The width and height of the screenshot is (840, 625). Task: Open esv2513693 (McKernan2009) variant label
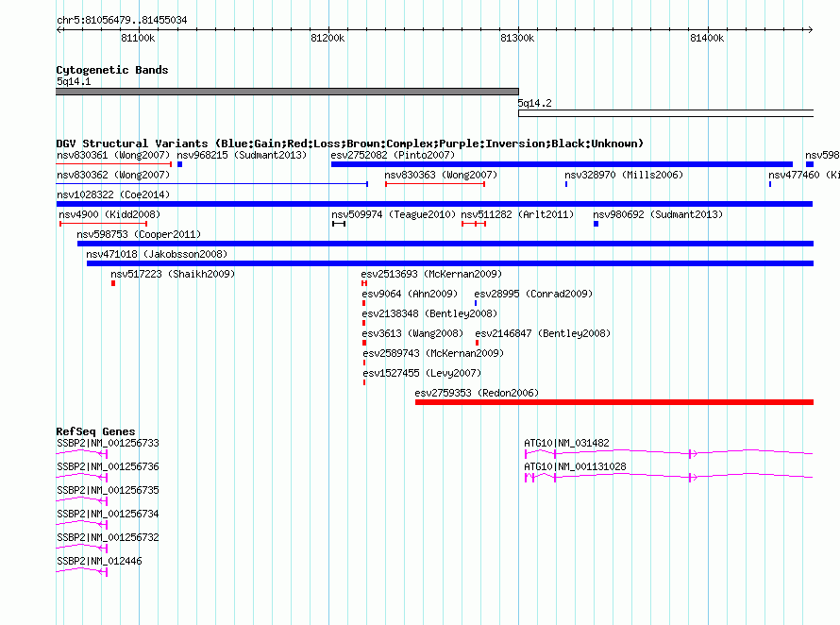point(431,274)
